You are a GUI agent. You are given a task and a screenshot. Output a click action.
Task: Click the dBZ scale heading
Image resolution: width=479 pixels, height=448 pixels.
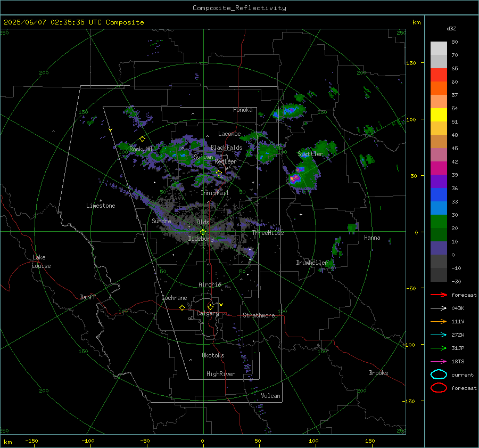point(451,29)
